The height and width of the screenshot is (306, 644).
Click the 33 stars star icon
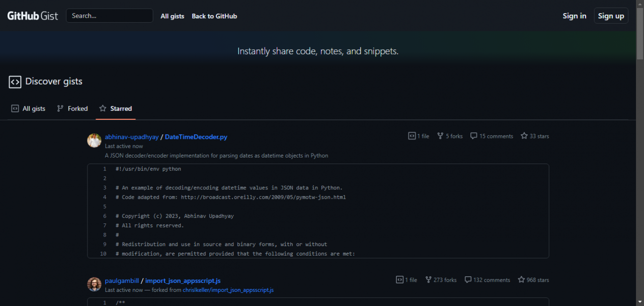coord(524,136)
